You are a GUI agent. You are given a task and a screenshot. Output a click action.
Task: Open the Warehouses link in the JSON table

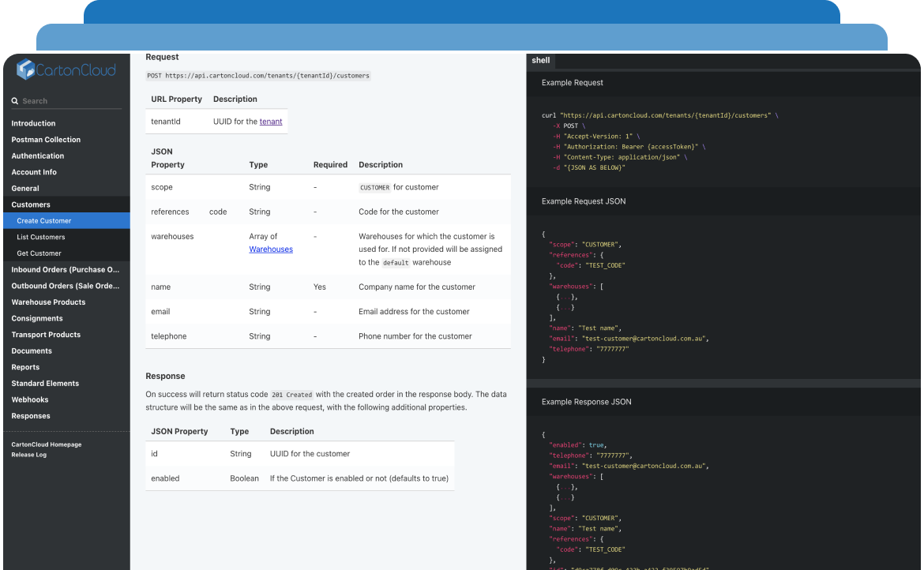click(270, 249)
